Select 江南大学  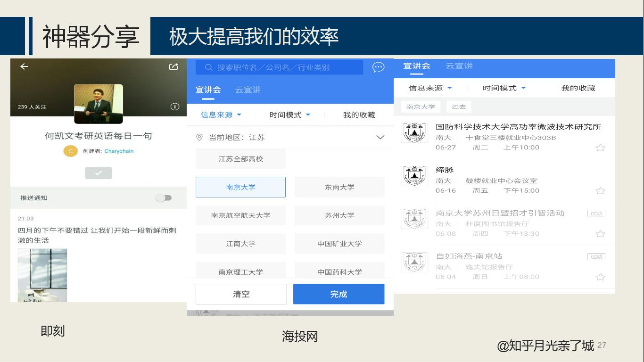240,244
